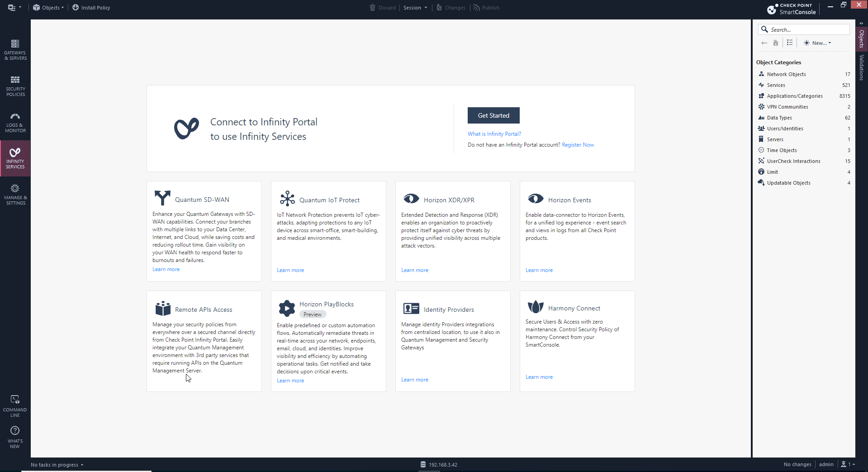868x472 pixels.
Task: Click the Remote APIs Access icon
Action: tap(163, 308)
